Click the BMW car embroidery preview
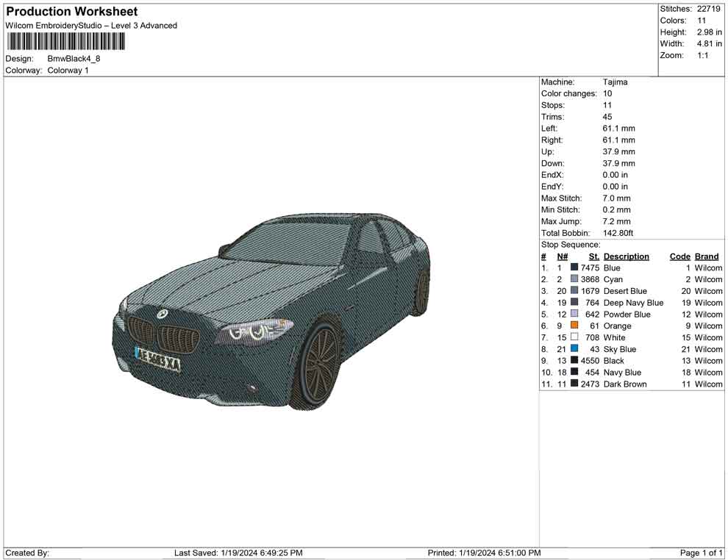 pyautogui.click(x=271, y=312)
